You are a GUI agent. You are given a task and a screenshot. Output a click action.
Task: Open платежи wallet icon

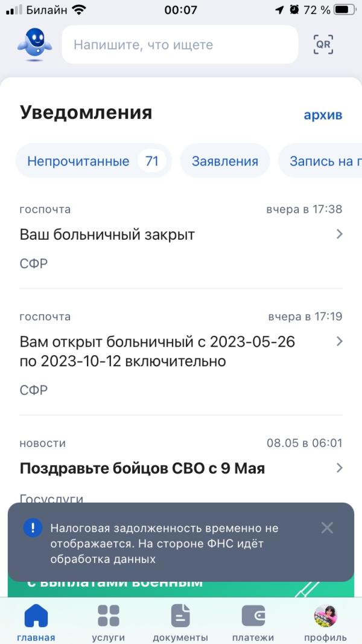click(x=253, y=616)
